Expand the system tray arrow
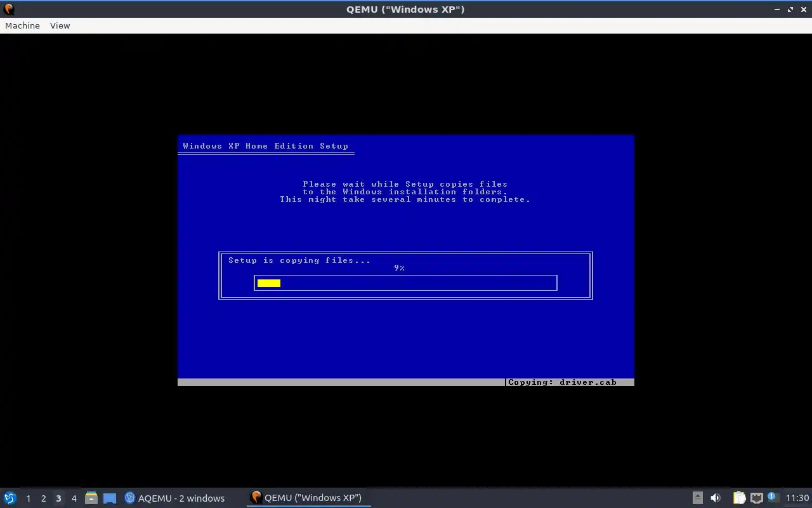Viewport: 812px width, 508px height. (697, 498)
